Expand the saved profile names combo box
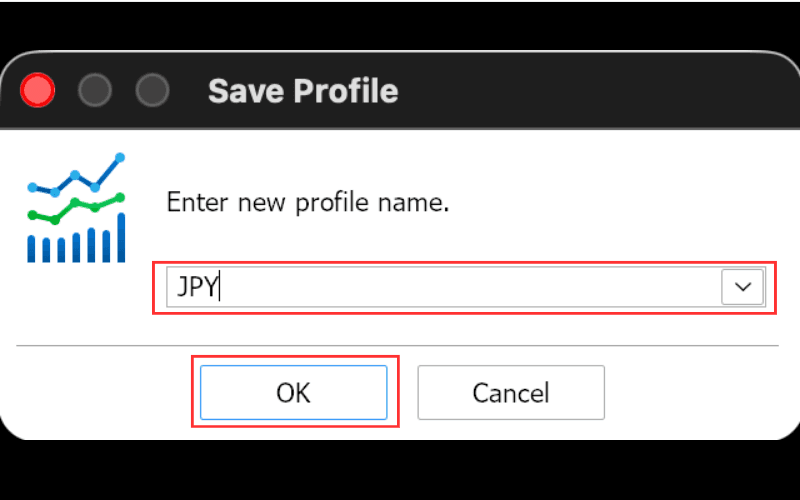This screenshot has width=800, height=500. pyautogui.click(x=743, y=287)
